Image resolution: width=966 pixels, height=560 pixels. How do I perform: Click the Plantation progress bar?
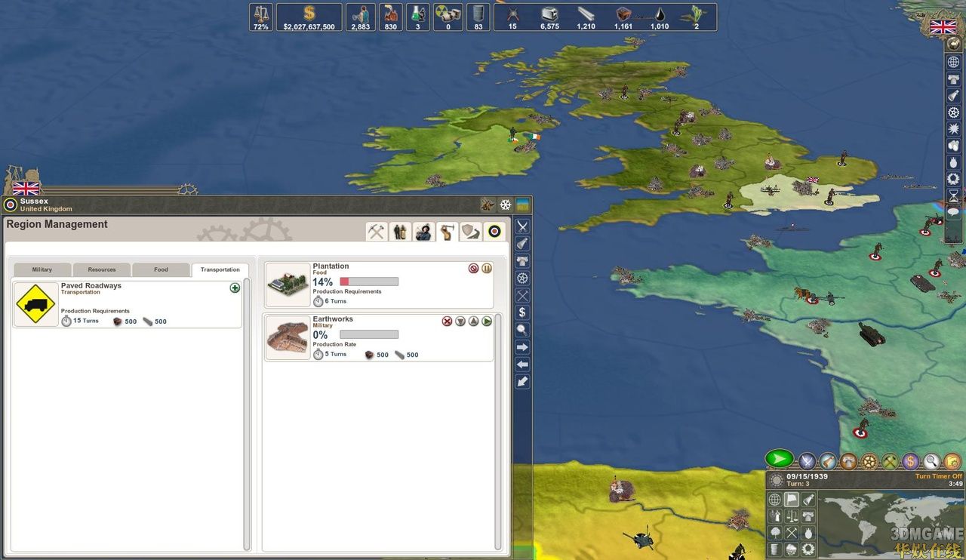[x=369, y=282]
